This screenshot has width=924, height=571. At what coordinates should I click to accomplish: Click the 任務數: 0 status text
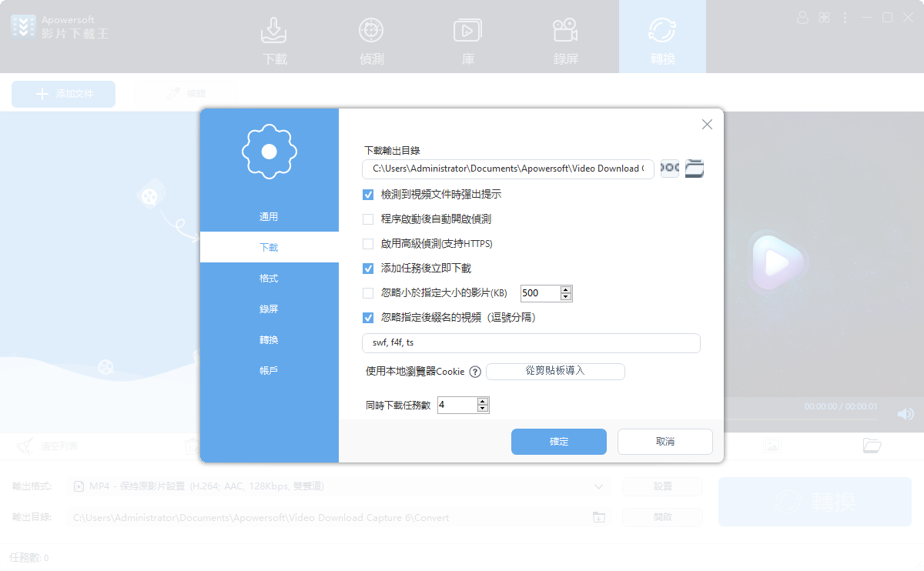click(x=29, y=557)
